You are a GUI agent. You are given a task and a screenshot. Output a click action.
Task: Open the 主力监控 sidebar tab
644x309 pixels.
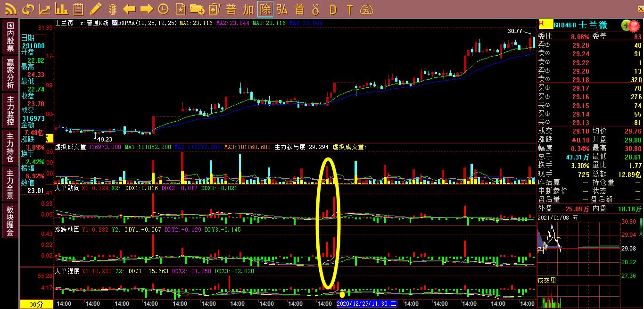pos(10,110)
